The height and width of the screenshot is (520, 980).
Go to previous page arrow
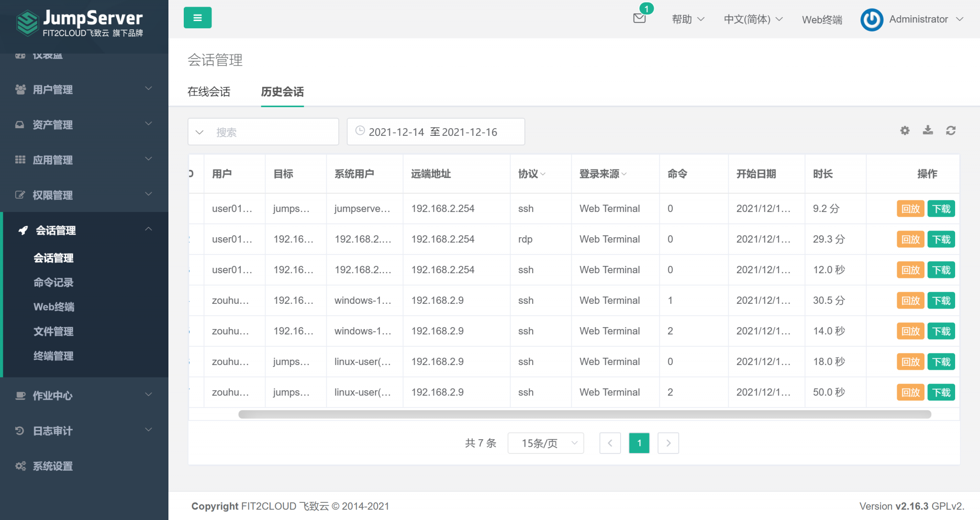610,443
